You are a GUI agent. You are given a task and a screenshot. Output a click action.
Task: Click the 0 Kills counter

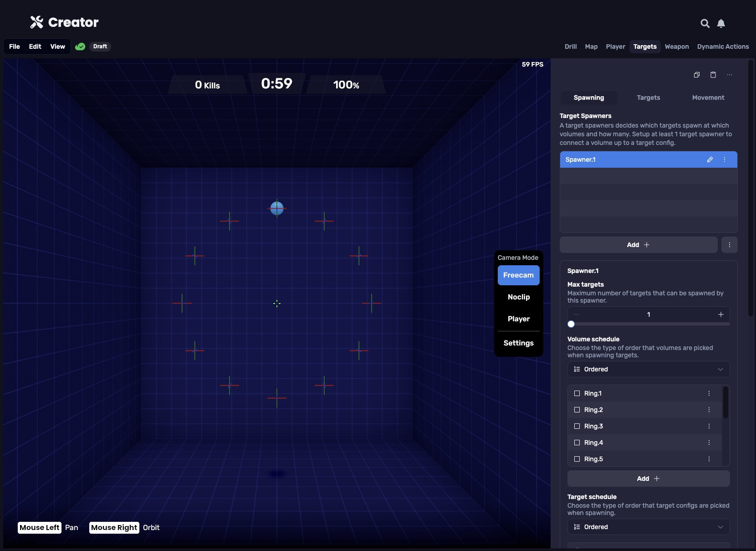(207, 85)
